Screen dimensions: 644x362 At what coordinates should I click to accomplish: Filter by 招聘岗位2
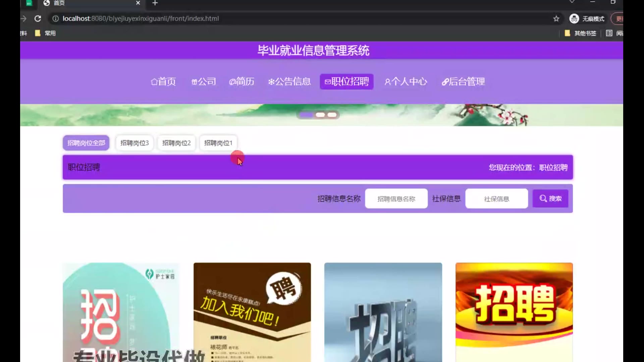click(x=176, y=143)
